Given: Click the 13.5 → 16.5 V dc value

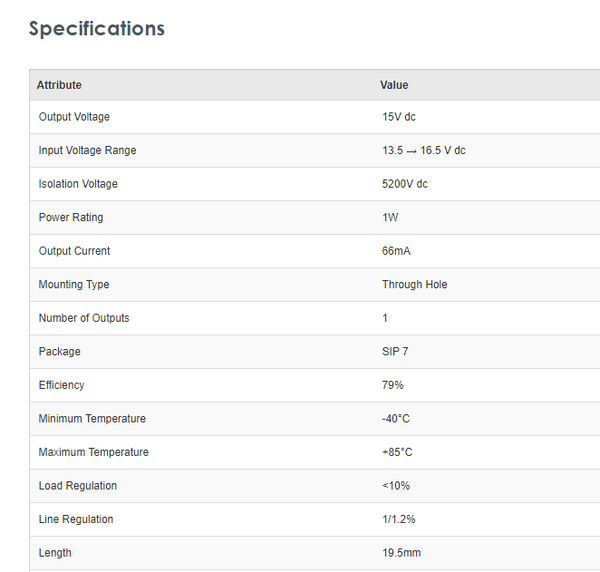Looking at the screenshot, I should click(423, 151).
